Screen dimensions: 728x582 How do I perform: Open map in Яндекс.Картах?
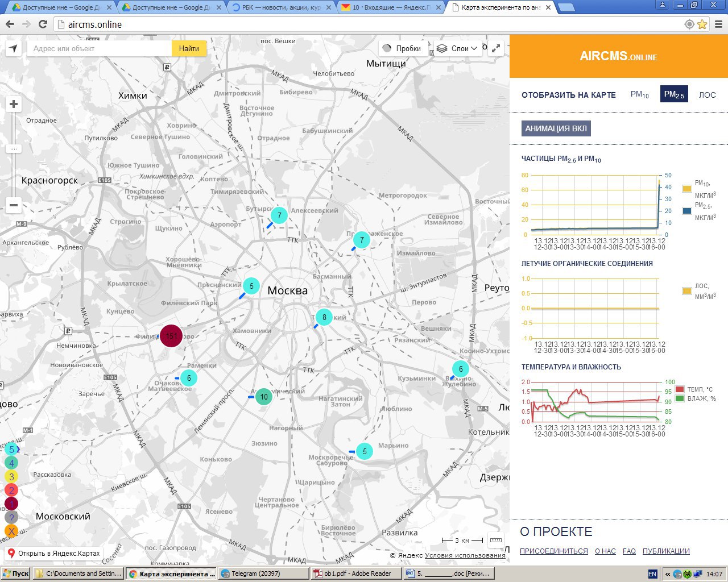[53, 553]
